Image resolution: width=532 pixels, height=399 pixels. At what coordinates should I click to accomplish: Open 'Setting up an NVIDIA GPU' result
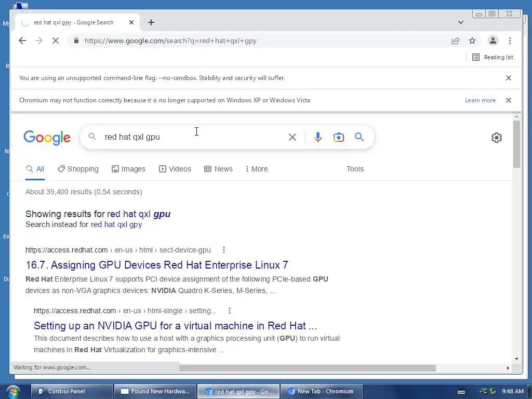175,326
